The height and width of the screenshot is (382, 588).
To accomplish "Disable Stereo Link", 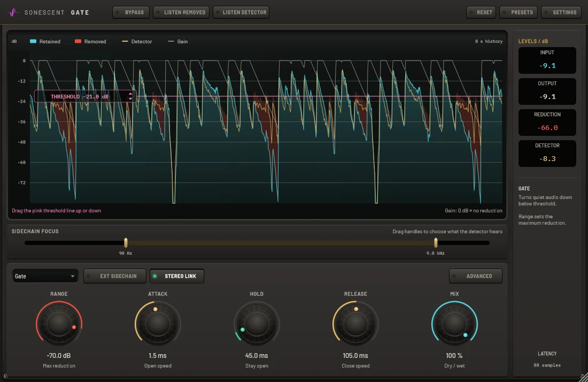I will 176,276.
